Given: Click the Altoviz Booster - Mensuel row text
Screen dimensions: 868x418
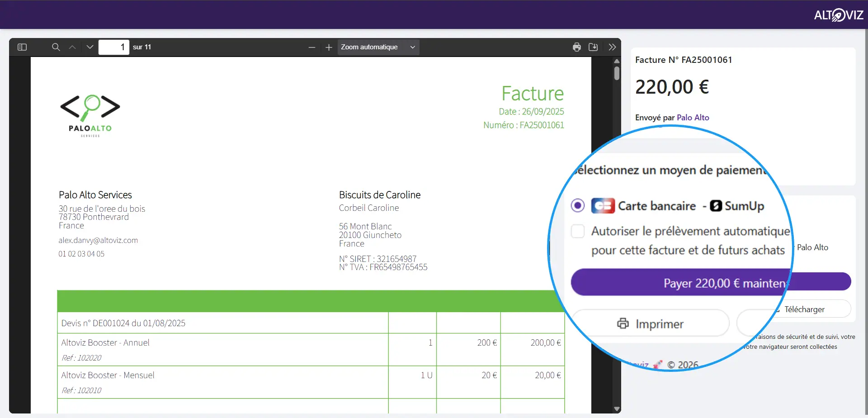Looking at the screenshot, I should [x=108, y=375].
